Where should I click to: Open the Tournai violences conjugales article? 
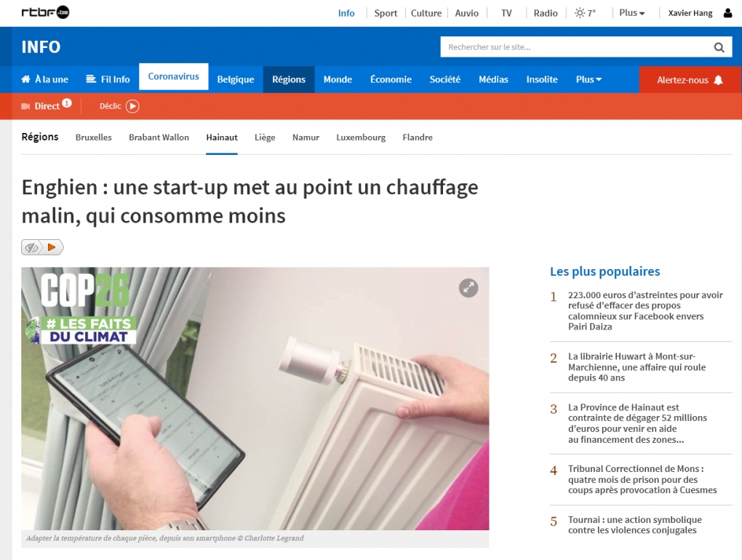[x=635, y=525]
